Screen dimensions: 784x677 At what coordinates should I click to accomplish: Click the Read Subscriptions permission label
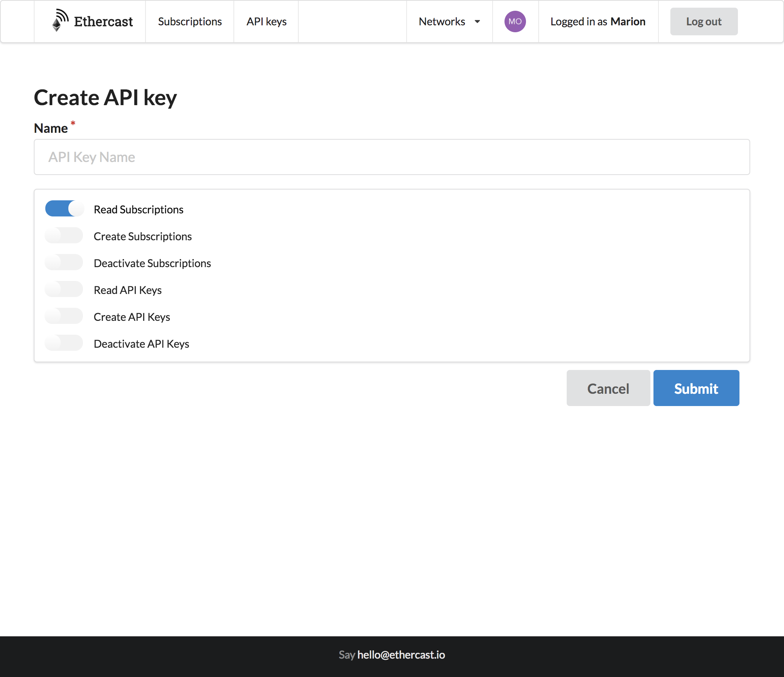pyautogui.click(x=139, y=209)
